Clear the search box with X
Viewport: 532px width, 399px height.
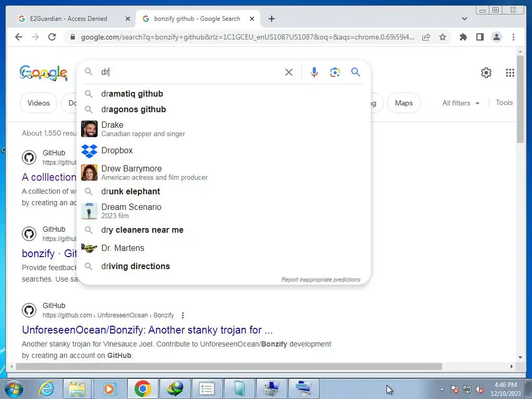289,72
